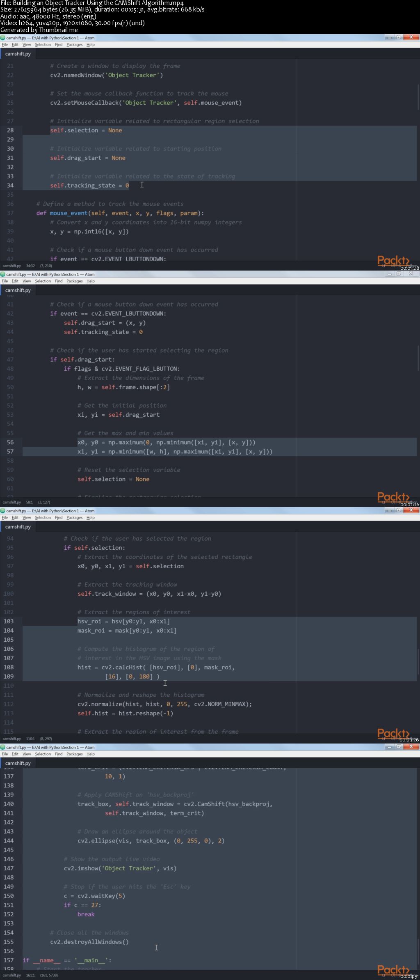Click line number 157 in gutter
The width and height of the screenshot is (420, 980).
coord(9,960)
